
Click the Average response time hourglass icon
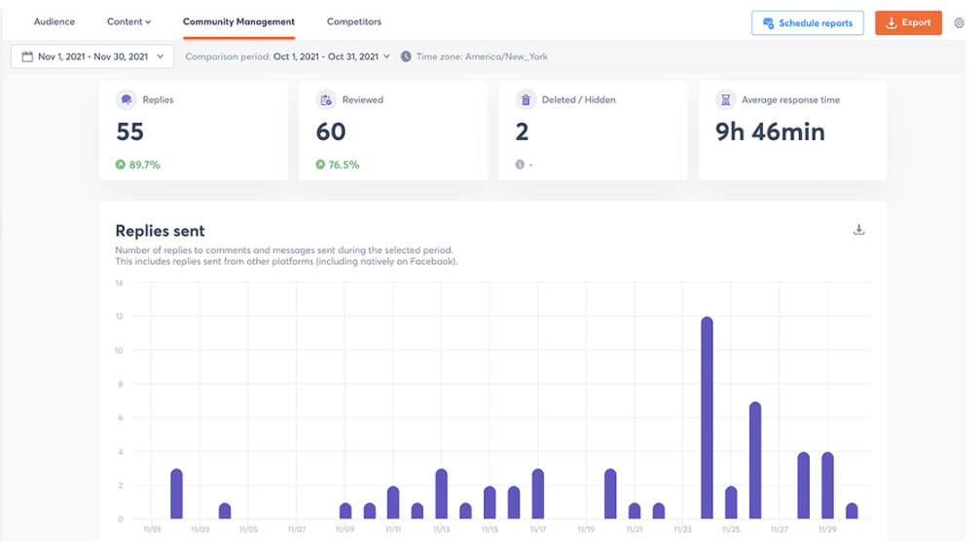point(725,99)
